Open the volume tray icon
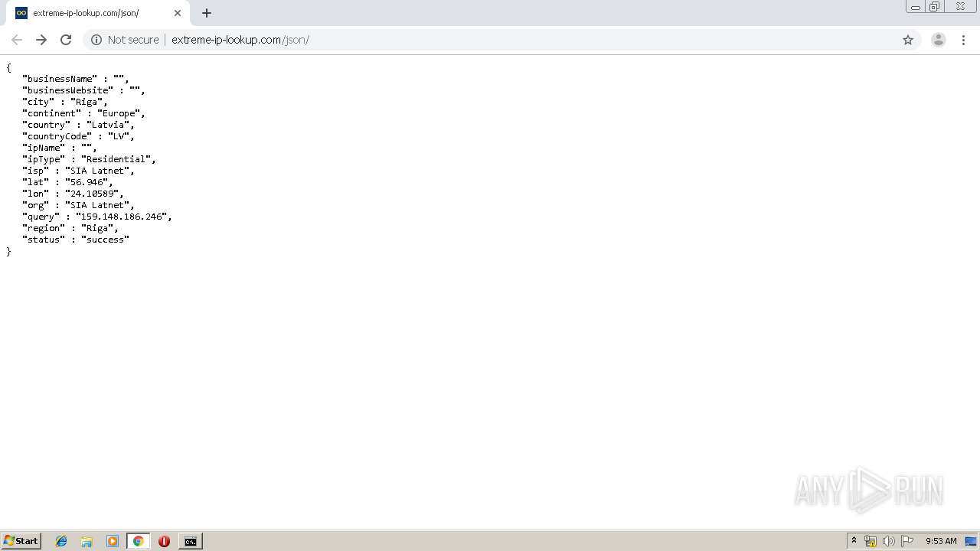This screenshot has height=551, width=980. pyautogui.click(x=889, y=541)
